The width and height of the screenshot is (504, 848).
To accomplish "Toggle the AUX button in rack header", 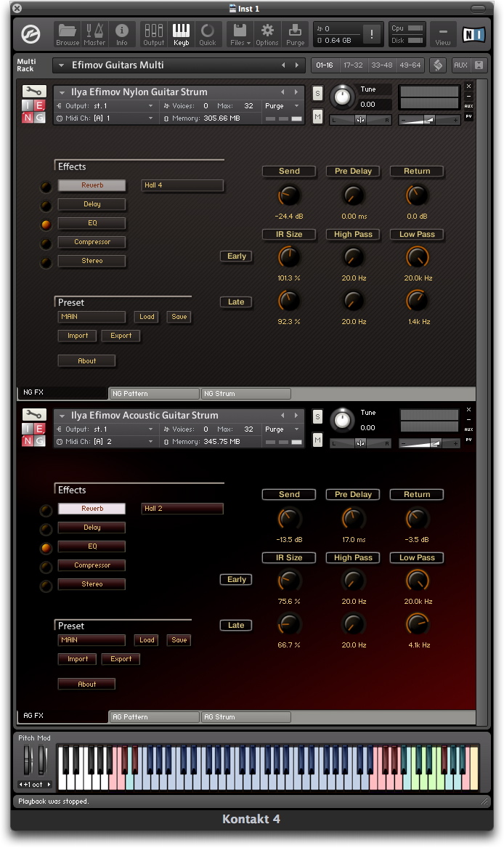I will pyautogui.click(x=460, y=65).
